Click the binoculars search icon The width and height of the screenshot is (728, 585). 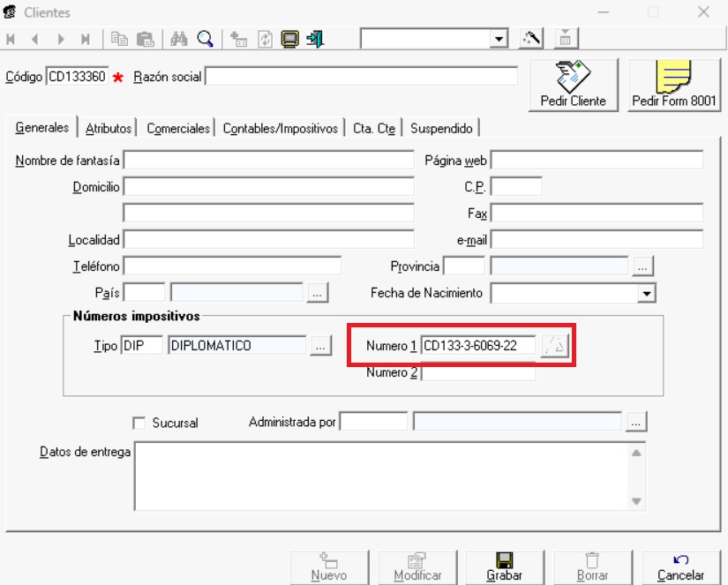pyautogui.click(x=179, y=39)
